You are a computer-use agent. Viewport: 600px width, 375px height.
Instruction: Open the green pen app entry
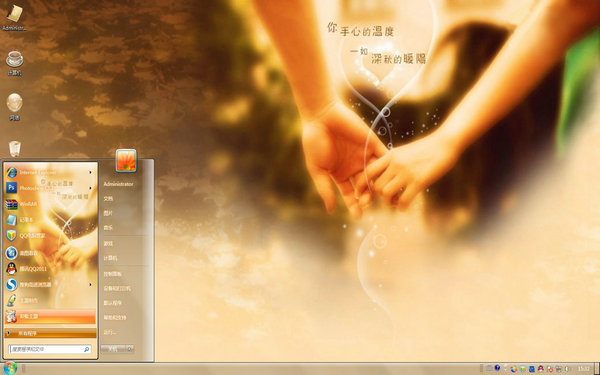pos(50,300)
